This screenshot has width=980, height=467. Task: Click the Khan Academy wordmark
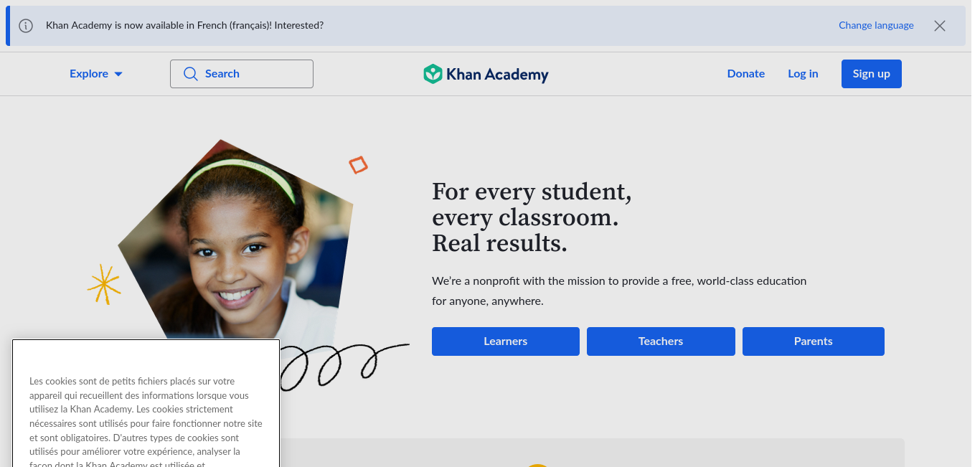(497, 75)
